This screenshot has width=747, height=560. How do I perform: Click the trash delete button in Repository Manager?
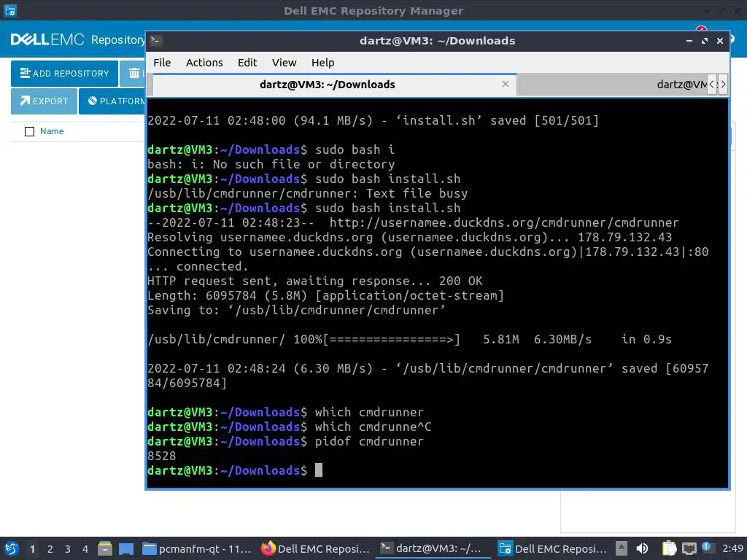pos(133,74)
